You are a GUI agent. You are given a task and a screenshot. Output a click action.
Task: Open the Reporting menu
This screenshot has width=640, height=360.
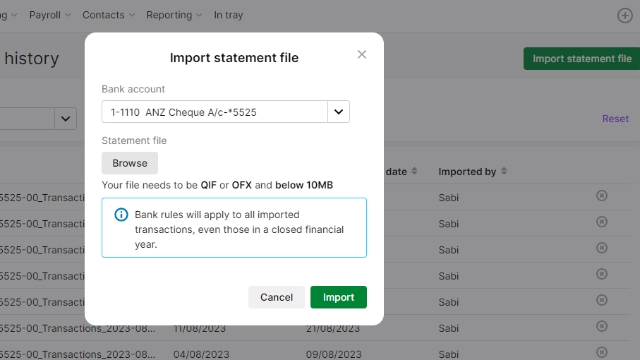pyautogui.click(x=174, y=15)
